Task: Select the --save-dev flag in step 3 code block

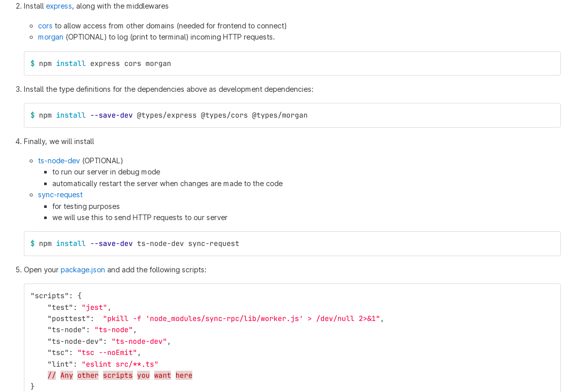Action: (x=111, y=115)
